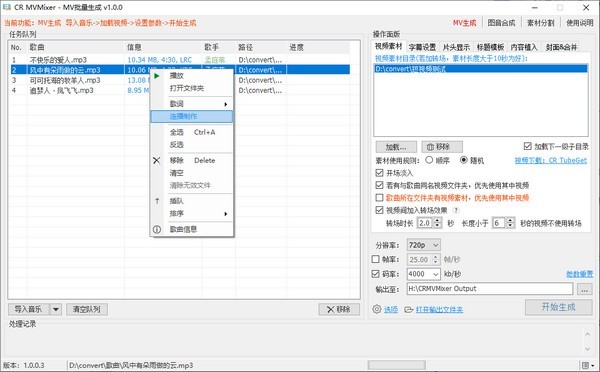Expand the 排序 submenu
The width and height of the screenshot is (600, 372).
click(x=192, y=214)
